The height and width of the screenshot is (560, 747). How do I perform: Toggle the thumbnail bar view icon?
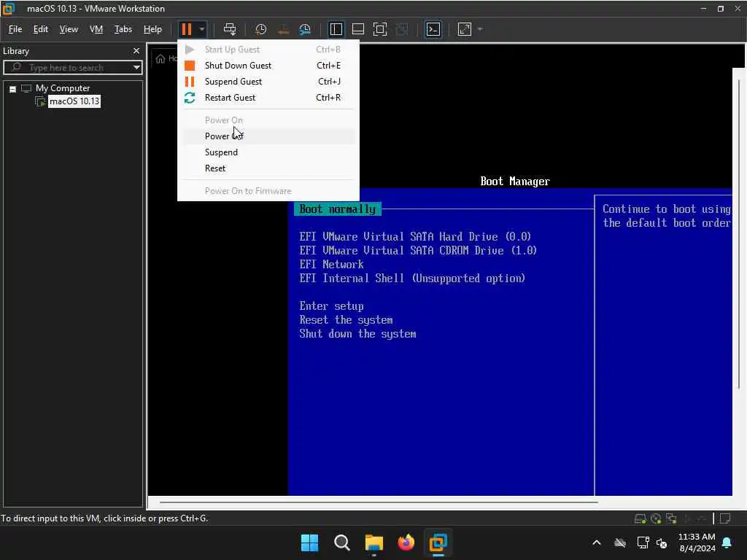click(357, 29)
